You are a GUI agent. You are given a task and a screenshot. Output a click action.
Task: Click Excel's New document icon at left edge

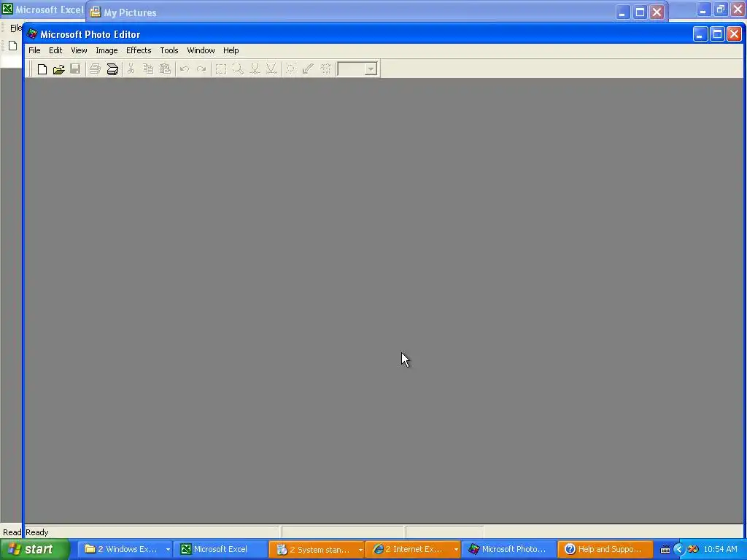click(13, 46)
